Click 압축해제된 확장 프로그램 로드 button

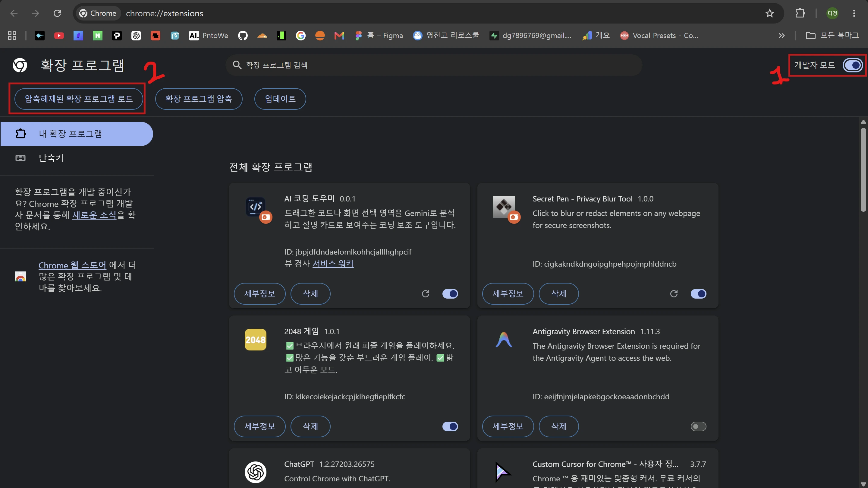click(79, 99)
